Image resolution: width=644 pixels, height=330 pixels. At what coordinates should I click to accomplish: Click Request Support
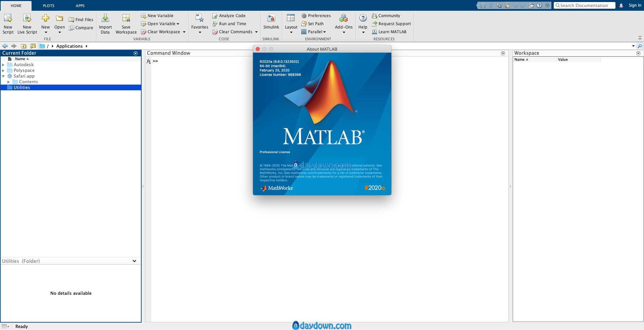pyautogui.click(x=391, y=24)
